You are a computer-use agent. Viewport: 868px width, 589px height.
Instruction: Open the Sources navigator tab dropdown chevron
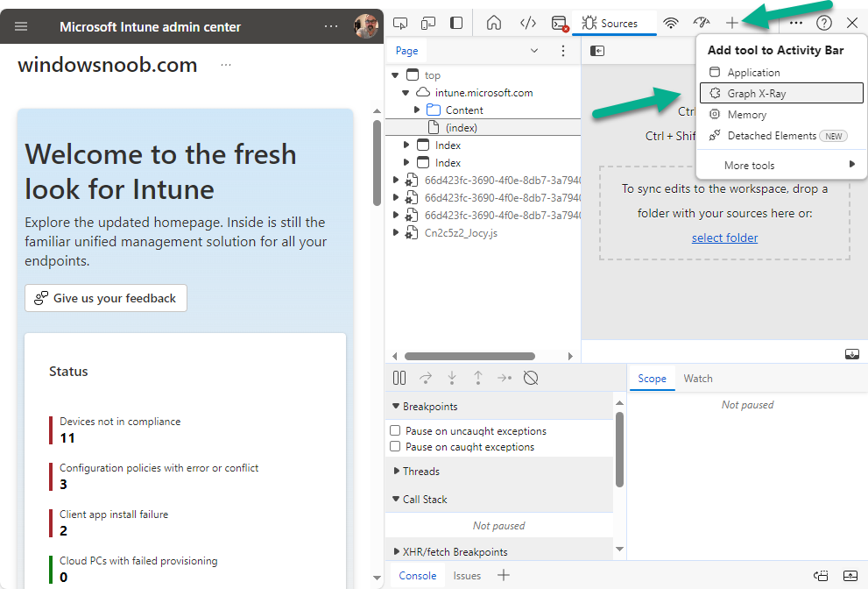534,51
